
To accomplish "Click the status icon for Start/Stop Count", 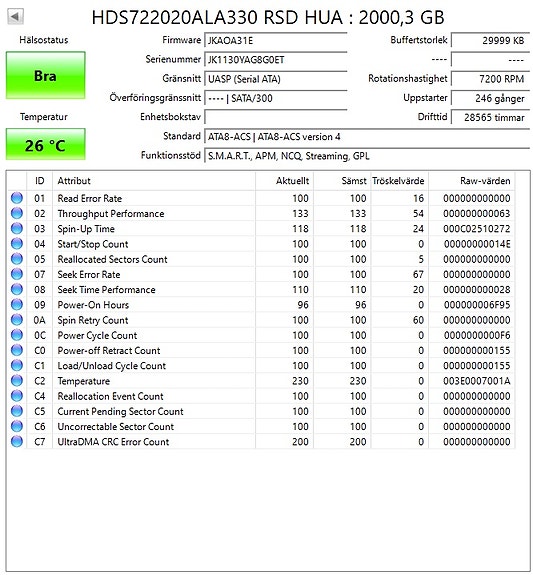I will [17, 243].
